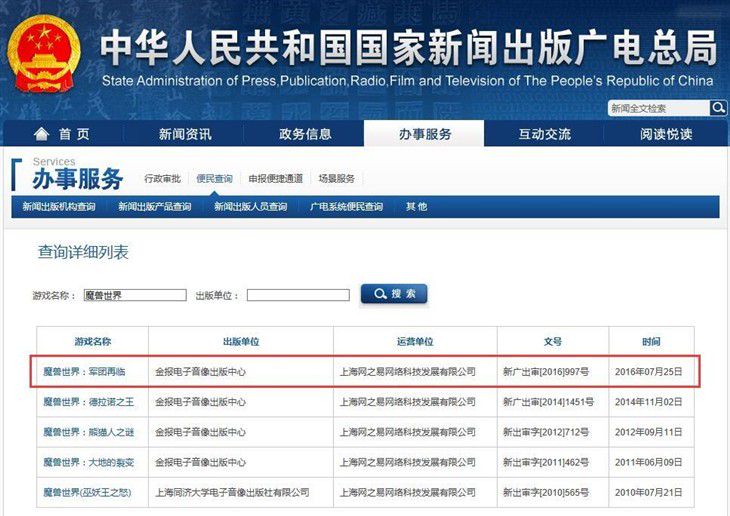Select date 2016年07月25日

pyautogui.click(x=649, y=372)
